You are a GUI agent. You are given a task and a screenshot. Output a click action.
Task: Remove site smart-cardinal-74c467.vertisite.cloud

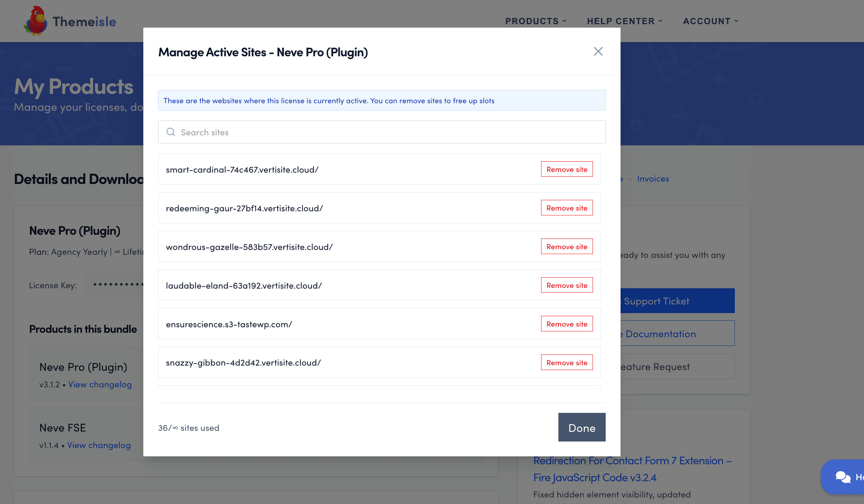(x=566, y=169)
